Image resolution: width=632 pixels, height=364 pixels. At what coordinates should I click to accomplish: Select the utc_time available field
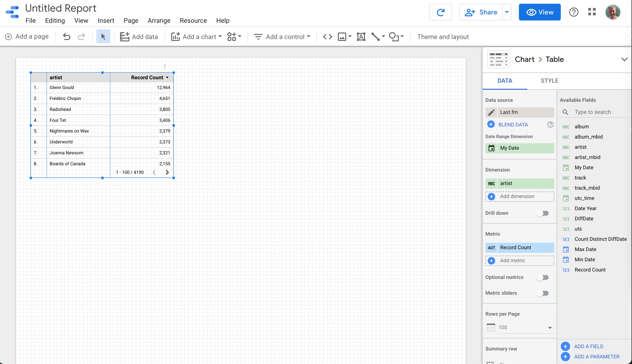pos(584,198)
